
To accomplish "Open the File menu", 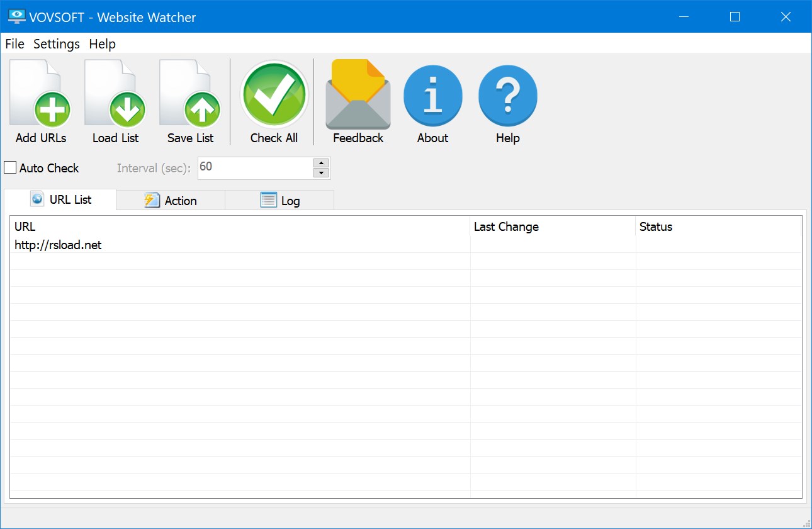I will tap(14, 43).
